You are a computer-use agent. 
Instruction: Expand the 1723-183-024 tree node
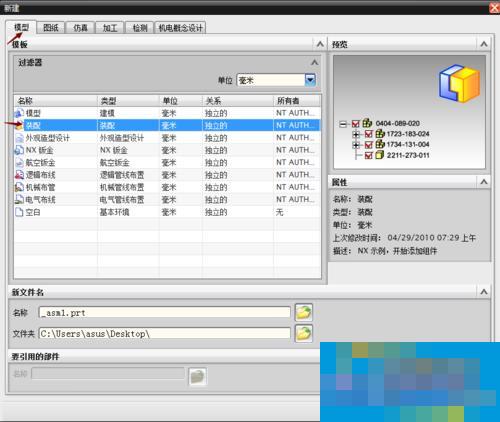[x=356, y=134]
